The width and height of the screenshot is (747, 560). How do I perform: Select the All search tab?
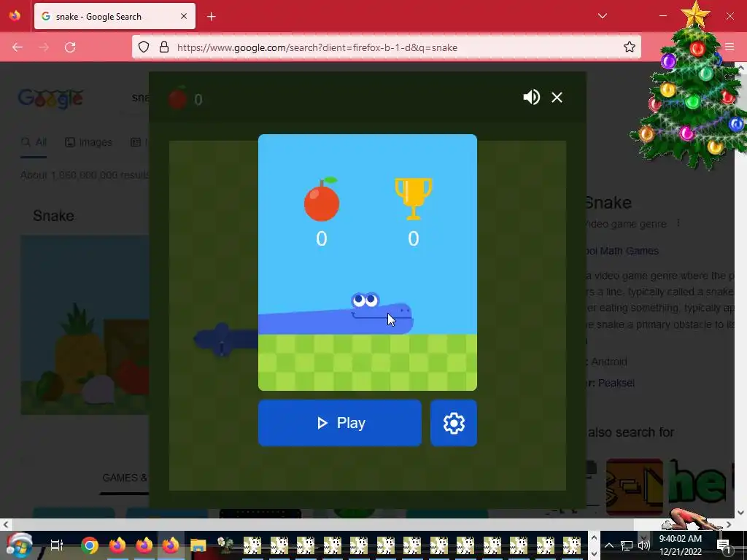(34, 142)
